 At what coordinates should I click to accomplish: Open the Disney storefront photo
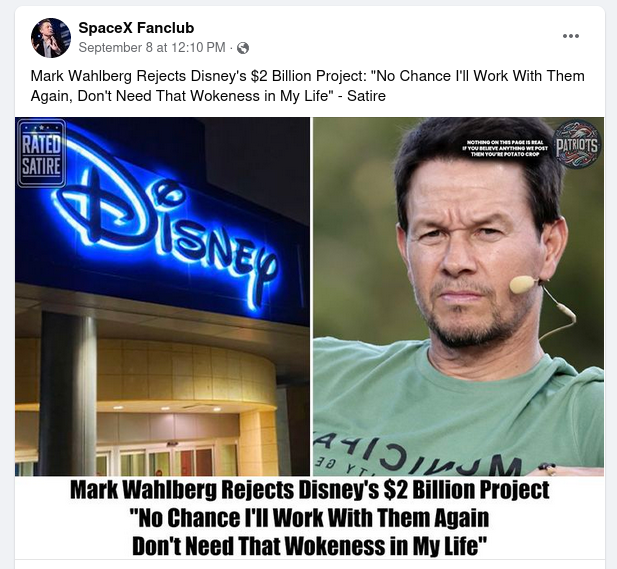(x=163, y=296)
